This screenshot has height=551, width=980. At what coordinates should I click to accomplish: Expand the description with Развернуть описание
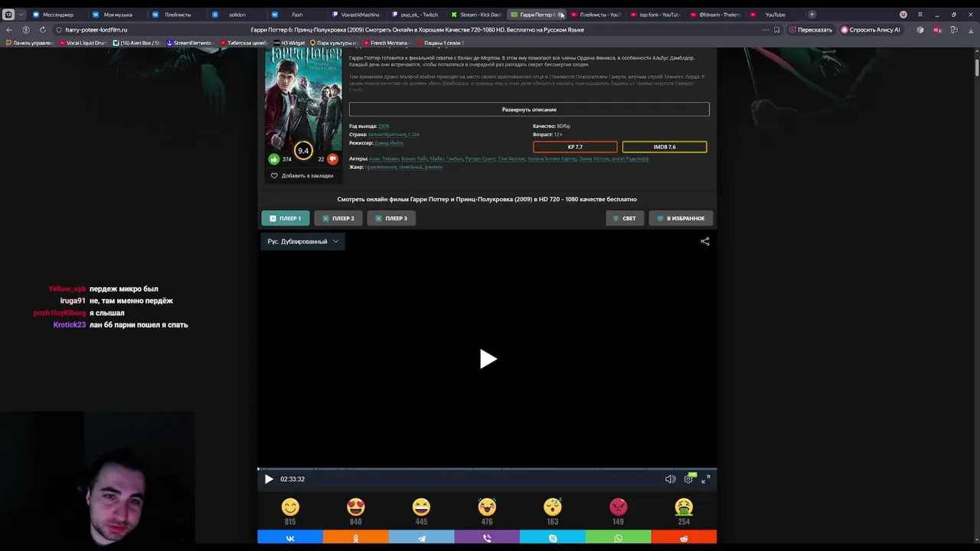click(x=529, y=109)
